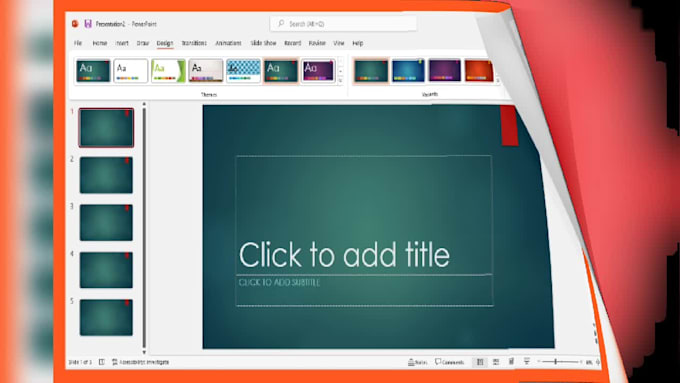Switch to the Design tab
Viewport: 680px width, 383px height.
click(x=165, y=43)
